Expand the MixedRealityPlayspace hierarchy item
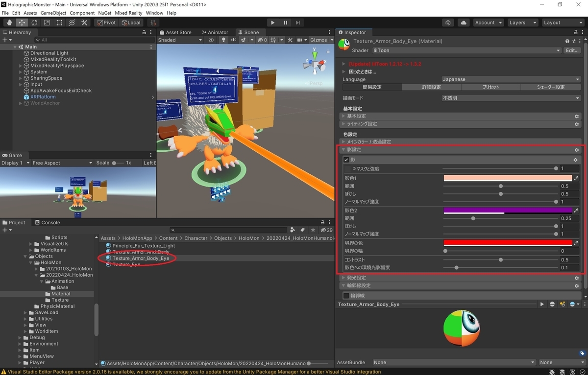 (21, 66)
